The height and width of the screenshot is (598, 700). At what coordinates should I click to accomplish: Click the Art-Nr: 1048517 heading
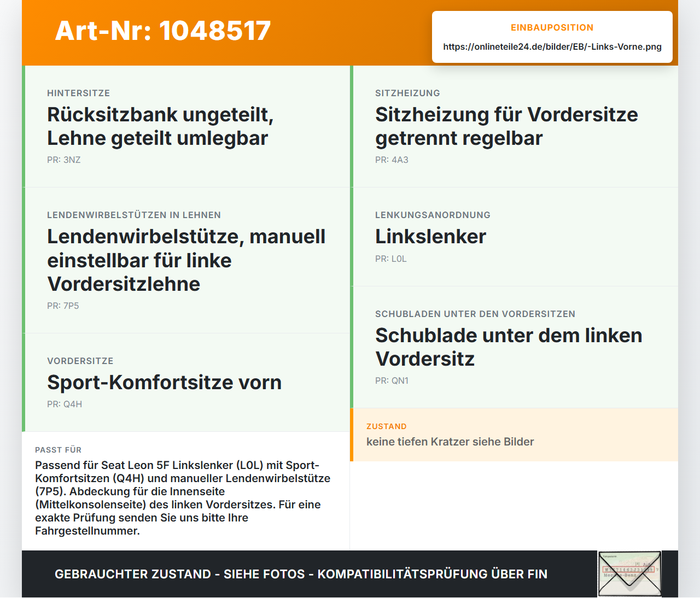coord(163,31)
